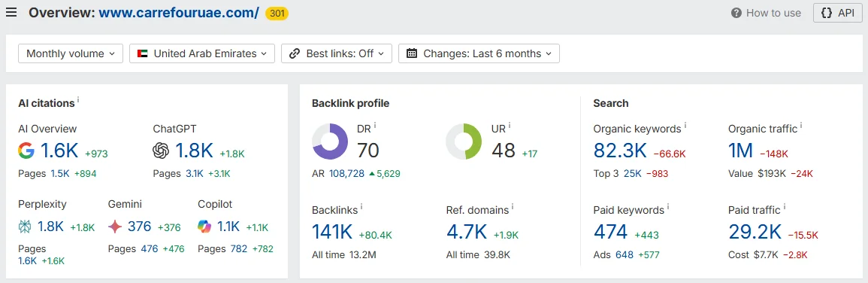Click the UAE flag icon
The height and width of the screenshot is (283, 868).
[x=142, y=54]
